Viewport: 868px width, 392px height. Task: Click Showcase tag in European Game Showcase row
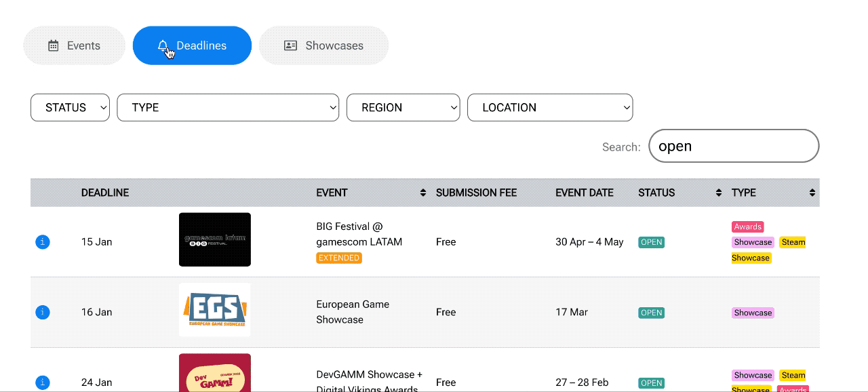tap(753, 313)
